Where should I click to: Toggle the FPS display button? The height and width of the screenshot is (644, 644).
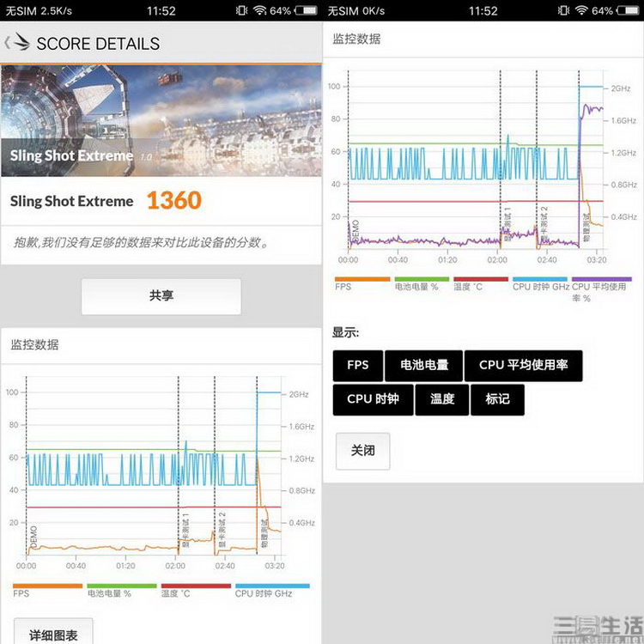(x=358, y=366)
